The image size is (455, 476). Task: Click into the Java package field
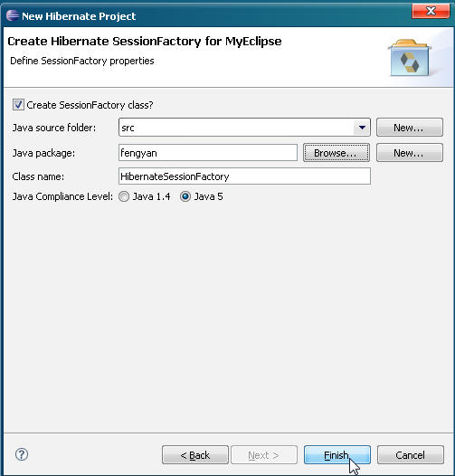point(208,153)
